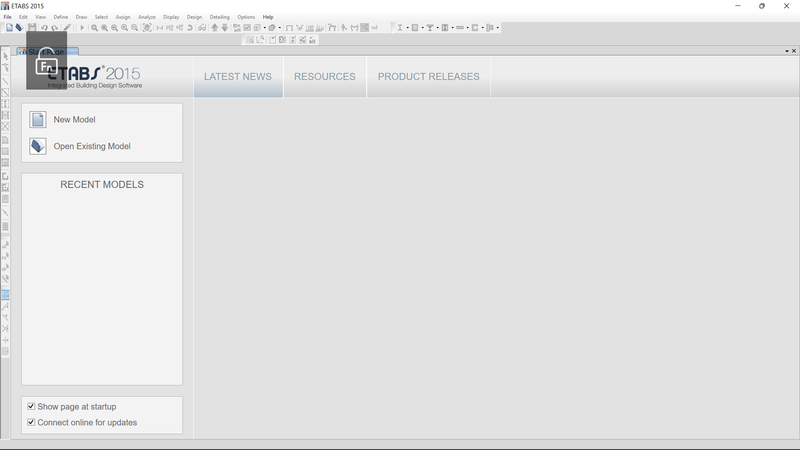The image size is (800, 450).
Task: Open the Display menu
Action: (x=171, y=17)
